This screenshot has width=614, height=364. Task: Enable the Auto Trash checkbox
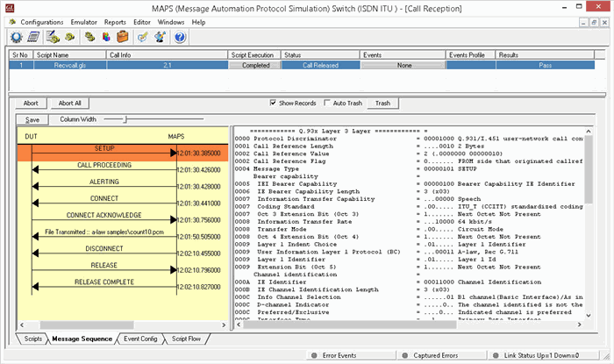pos(327,103)
